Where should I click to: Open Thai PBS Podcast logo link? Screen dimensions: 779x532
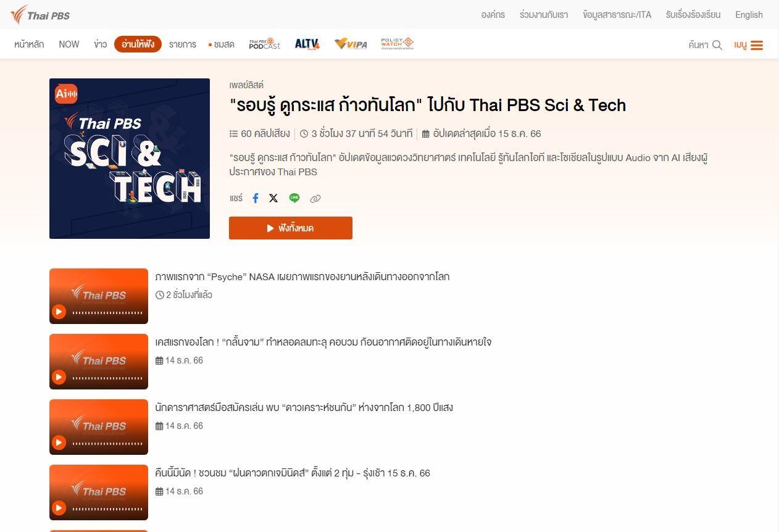point(265,44)
